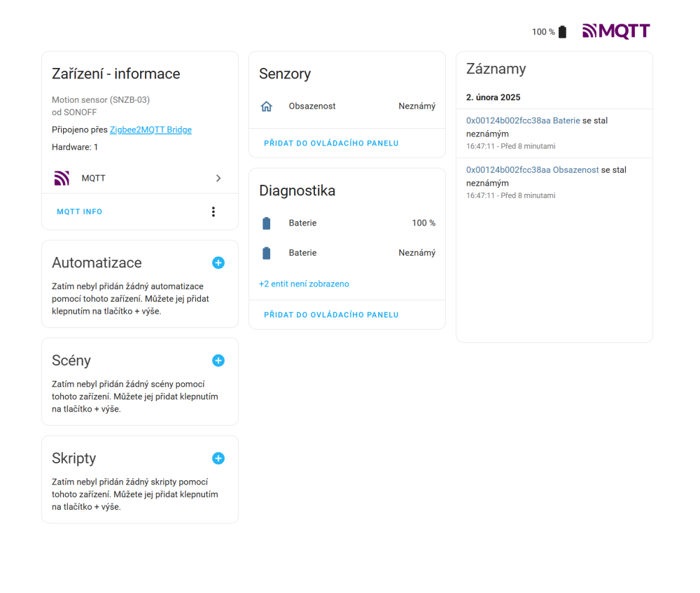The width and height of the screenshot is (700, 593).
Task: Add a new scene with plus icon
Action: coord(218,361)
